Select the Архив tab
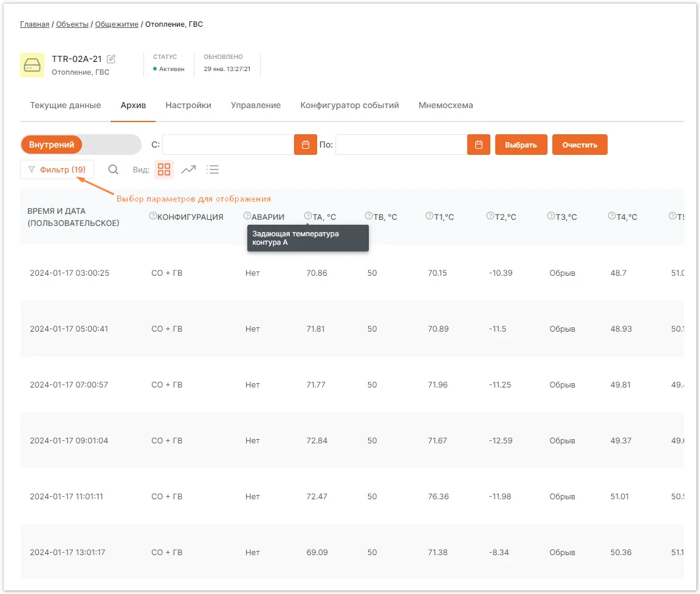This screenshot has width=700, height=594. (133, 105)
